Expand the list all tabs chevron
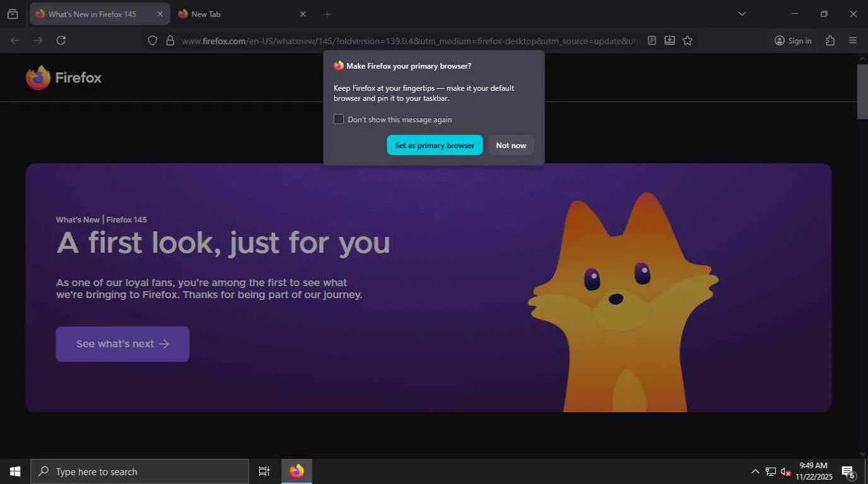Viewport: 868px width, 484px height. [742, 14]
